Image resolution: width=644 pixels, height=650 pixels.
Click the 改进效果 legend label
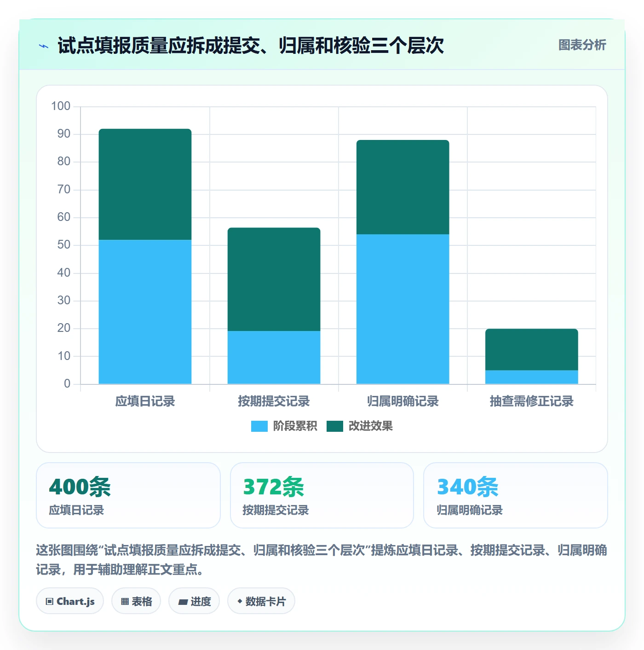371,426
